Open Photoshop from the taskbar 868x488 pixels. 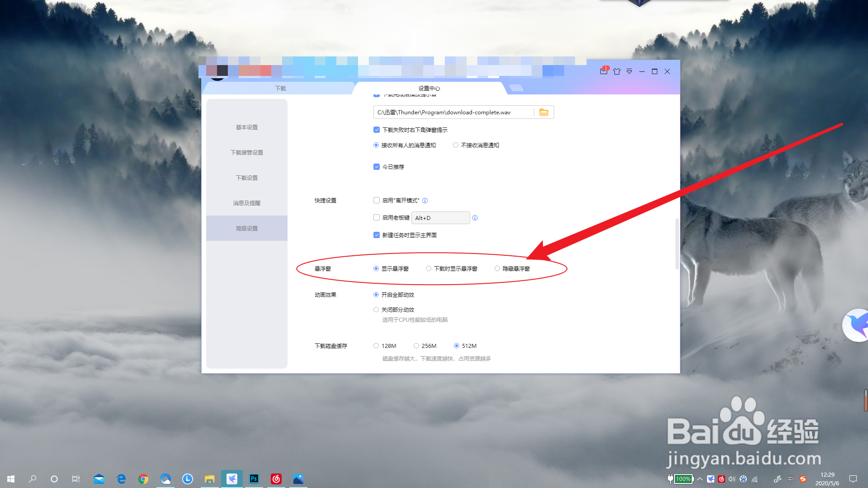(x=254, y=479)
